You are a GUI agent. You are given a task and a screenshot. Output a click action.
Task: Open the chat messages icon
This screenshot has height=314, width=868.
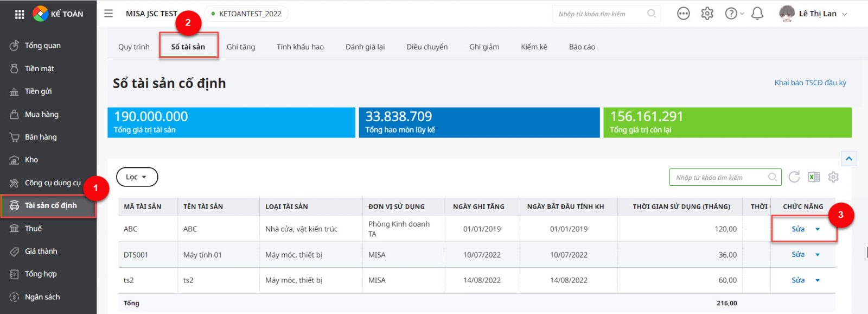(683, 14)
